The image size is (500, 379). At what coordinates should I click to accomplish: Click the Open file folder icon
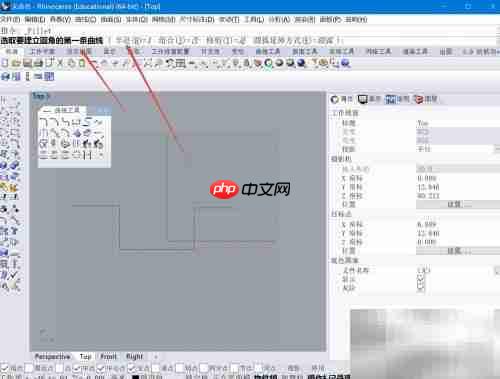(x=16, y=63)
